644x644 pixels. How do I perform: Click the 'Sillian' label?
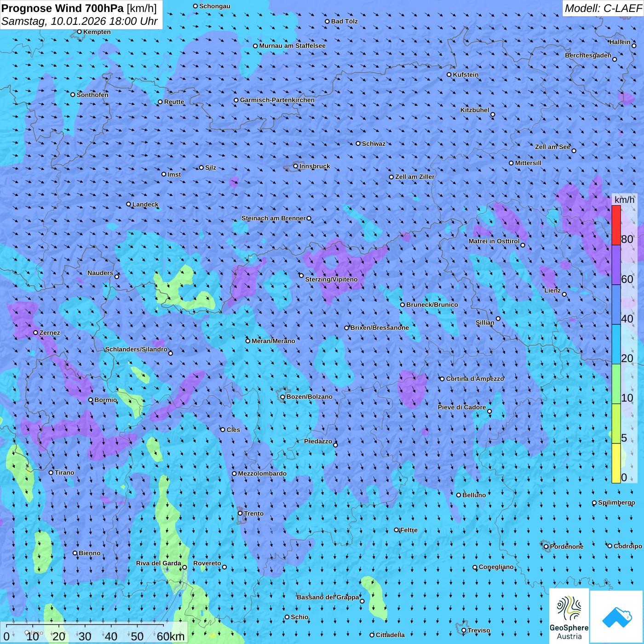485,322
